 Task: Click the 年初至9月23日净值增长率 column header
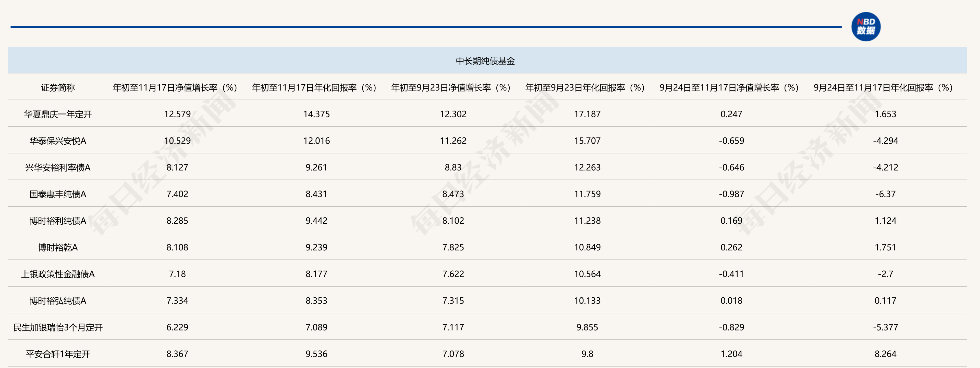[x=451, y=87]
